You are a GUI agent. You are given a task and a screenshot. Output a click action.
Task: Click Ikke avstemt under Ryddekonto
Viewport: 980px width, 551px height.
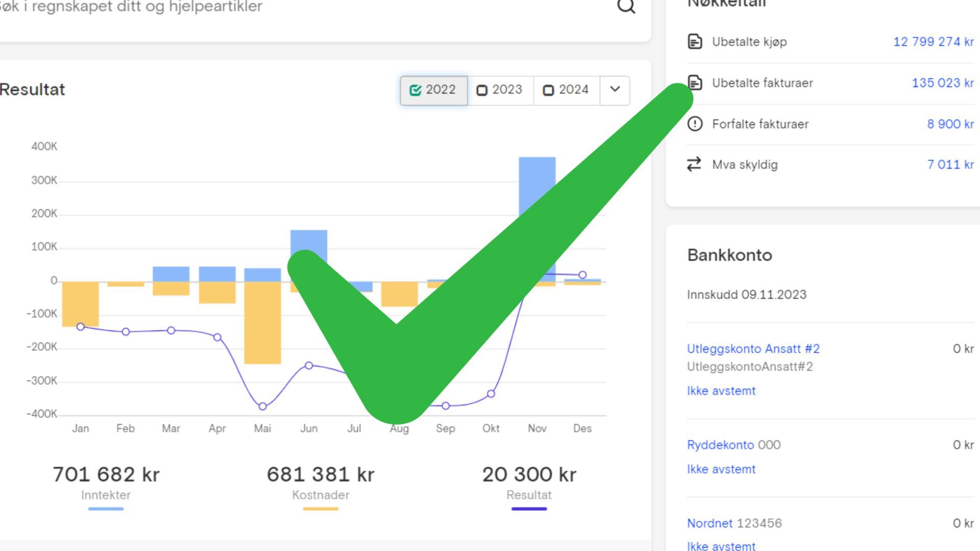[x=721, y=469]
